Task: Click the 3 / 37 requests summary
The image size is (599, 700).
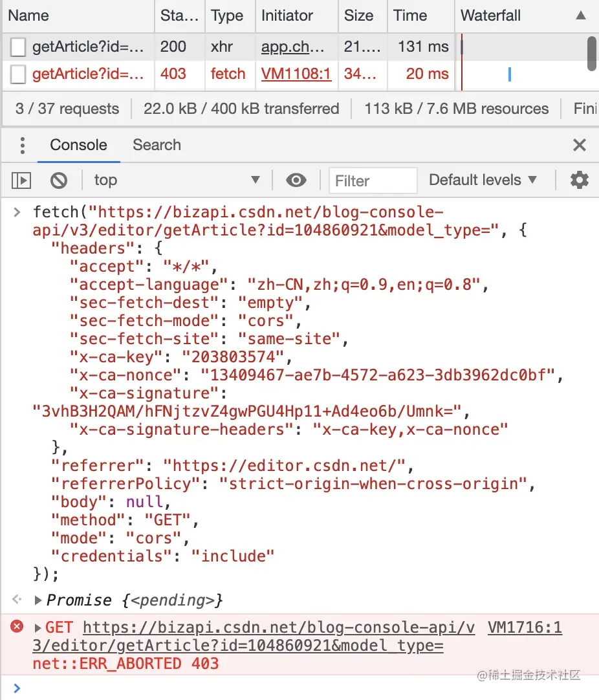Action: pos(67,109)
